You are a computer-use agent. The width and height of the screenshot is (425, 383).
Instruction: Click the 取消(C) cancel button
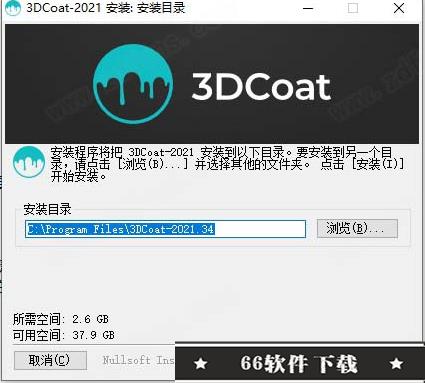coord(50,360)
